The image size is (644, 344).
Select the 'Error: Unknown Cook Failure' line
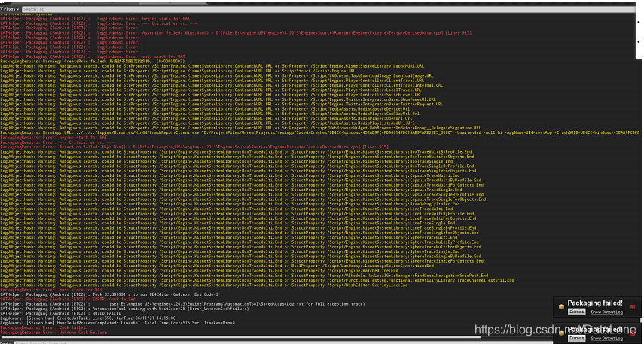(x=53, y=332)
